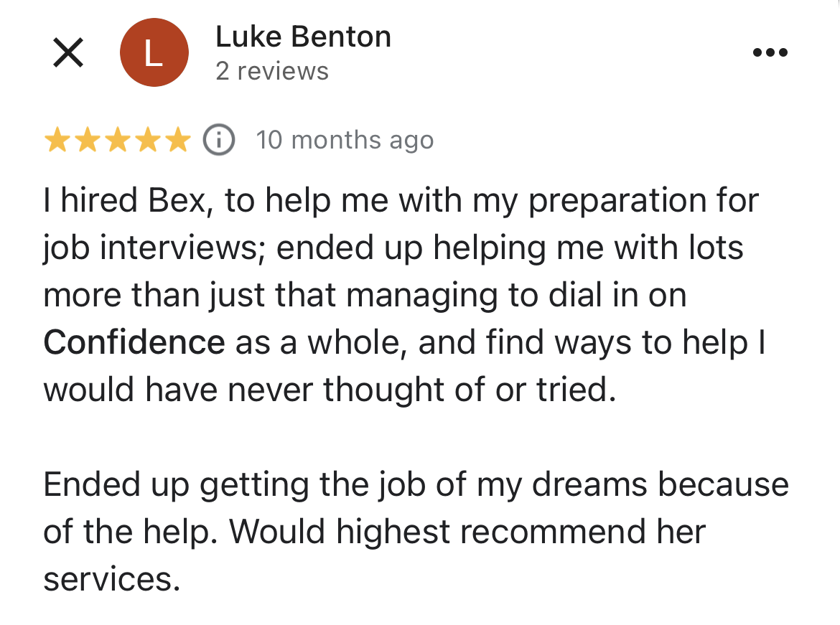Click the second star of the rating
This screenshot has width=840, height=625.
pyautogui.click(x=88, y=139)
